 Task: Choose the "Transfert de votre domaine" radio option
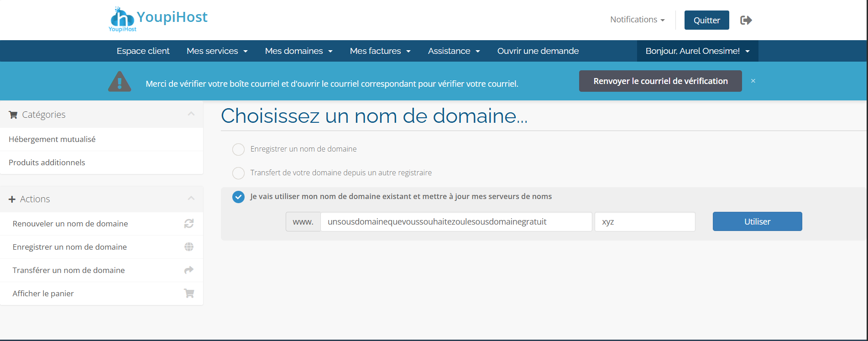238,173
